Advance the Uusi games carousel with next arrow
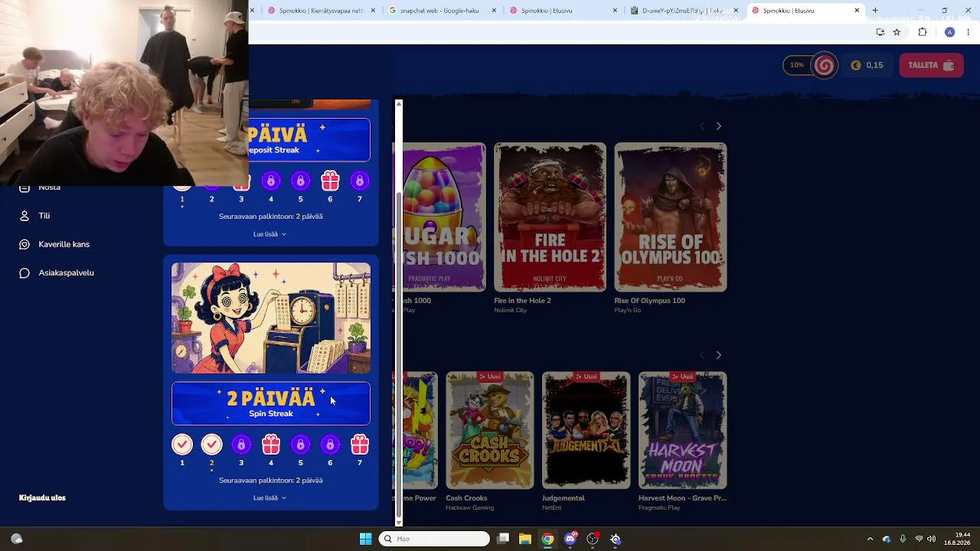The height and width of the screenshot is (551, 980). 718,355
